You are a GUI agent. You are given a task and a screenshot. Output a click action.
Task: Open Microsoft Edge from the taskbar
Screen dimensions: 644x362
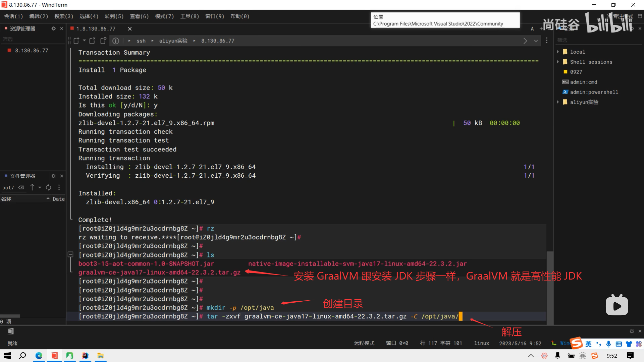pyautogui.click(x=39, y=356)
